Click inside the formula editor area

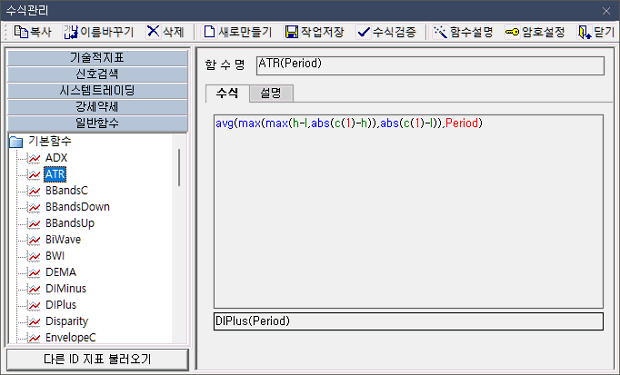click(409, 212)
